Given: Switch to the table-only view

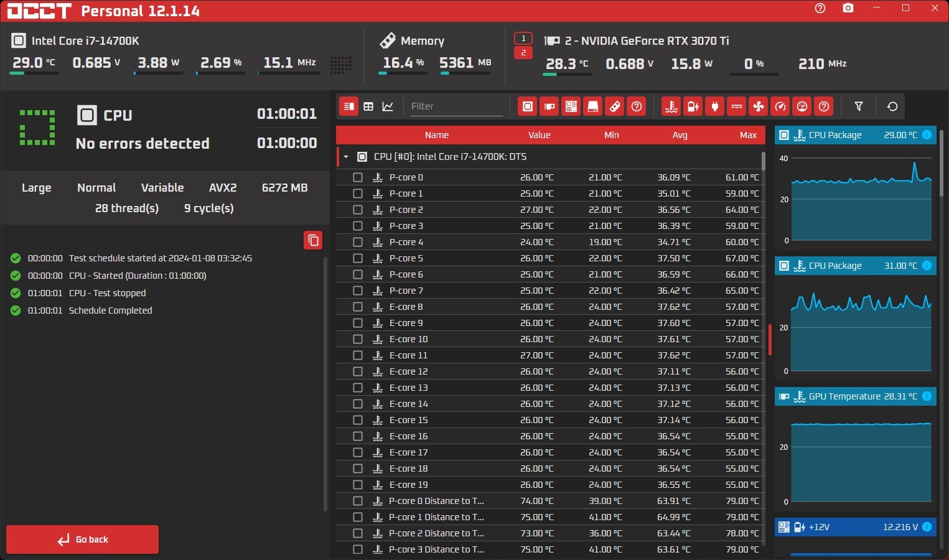Looking at the screenshot, I should click(368, 106).
